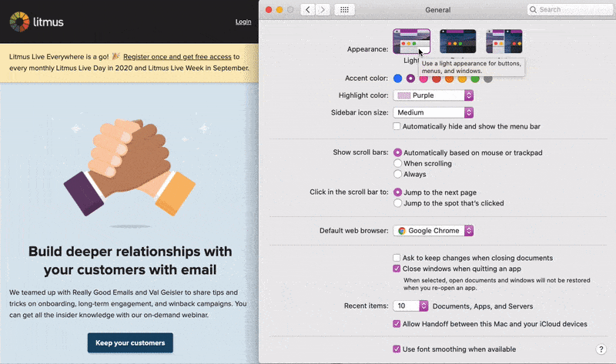
Task: Select the Dark appearance thumbnail
Action: pos(457,42)
